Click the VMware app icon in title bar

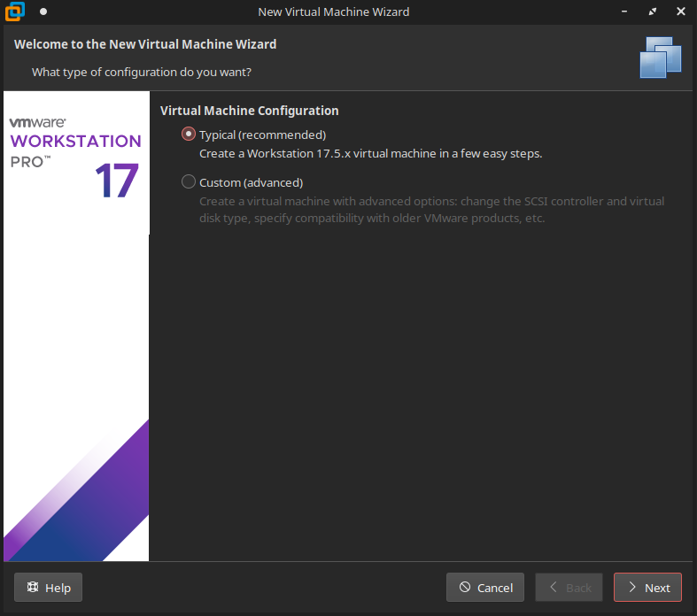[14, 12]
